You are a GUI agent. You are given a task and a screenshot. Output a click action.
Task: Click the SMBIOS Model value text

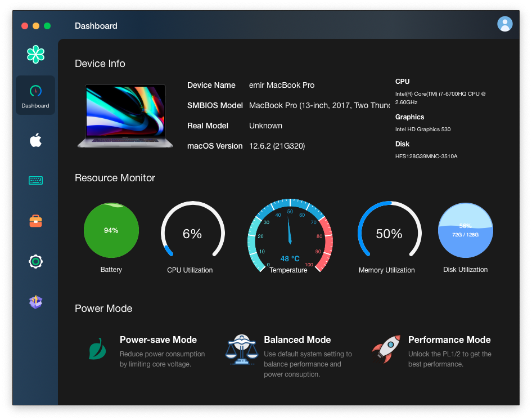(319, 106)
